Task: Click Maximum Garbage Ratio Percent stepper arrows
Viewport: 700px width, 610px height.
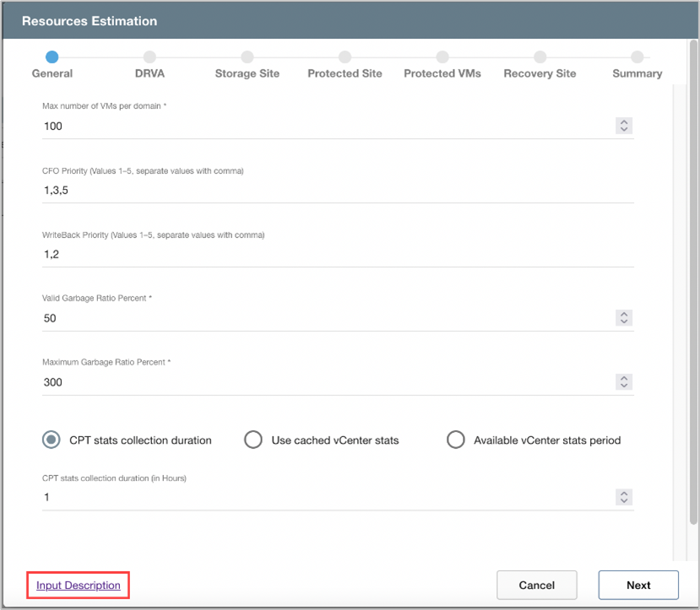Action: point(624,382)
